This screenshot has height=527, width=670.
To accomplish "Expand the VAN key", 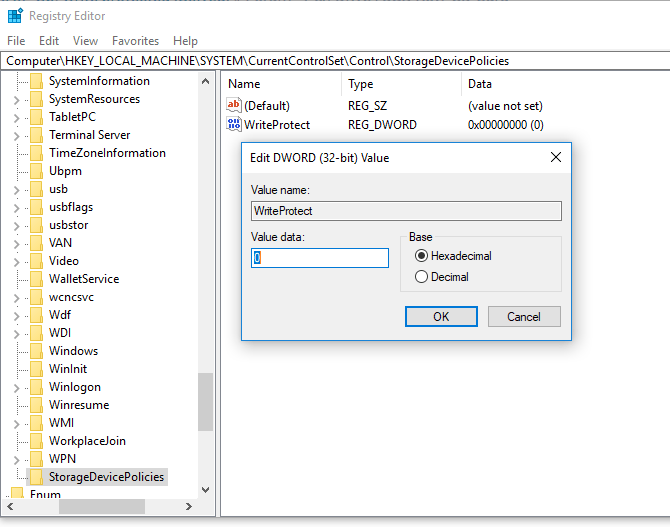I will (x=16, y=244).
